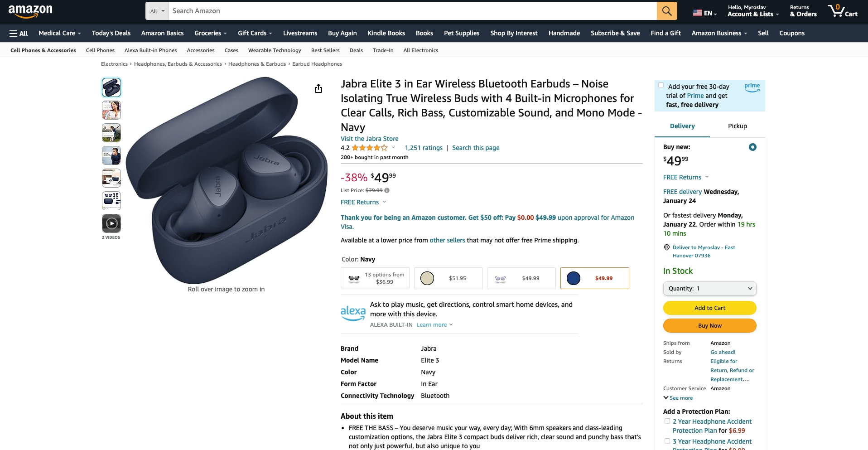
Task: Open the All hamburger menu icon
Action: pyautogui.click(x=19, y=33)
